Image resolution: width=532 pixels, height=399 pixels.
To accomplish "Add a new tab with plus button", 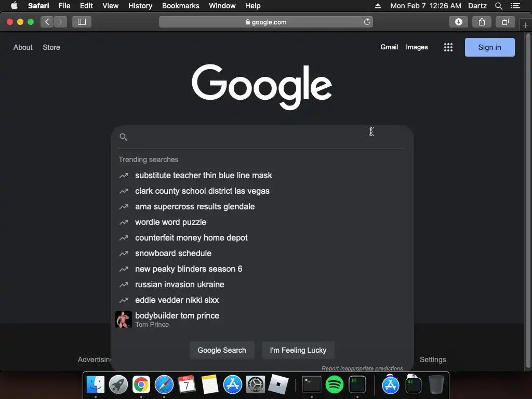I will tap(525, 25).
